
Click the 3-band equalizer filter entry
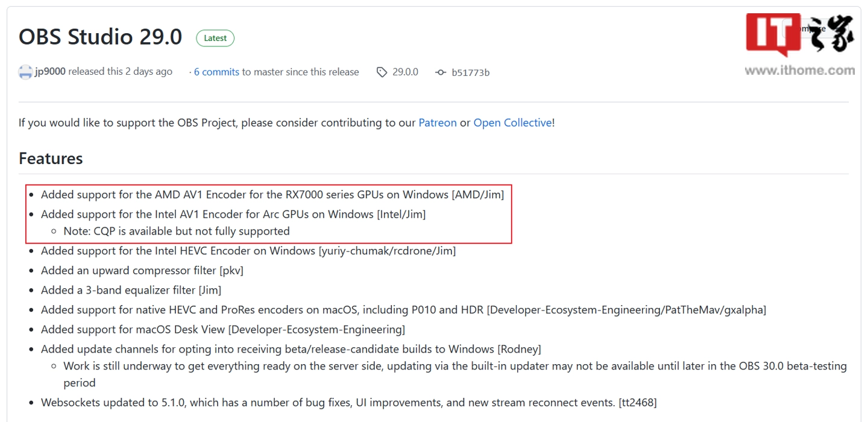click(131, 290)
